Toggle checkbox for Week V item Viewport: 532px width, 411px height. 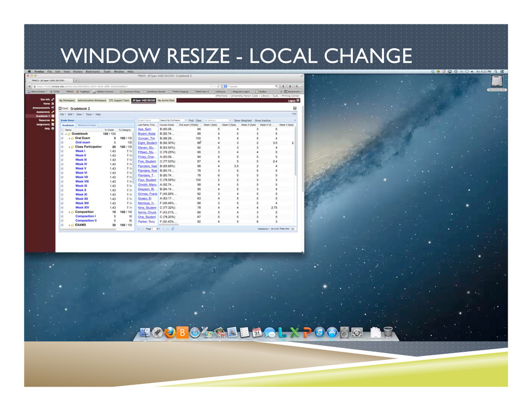[62, 169]
